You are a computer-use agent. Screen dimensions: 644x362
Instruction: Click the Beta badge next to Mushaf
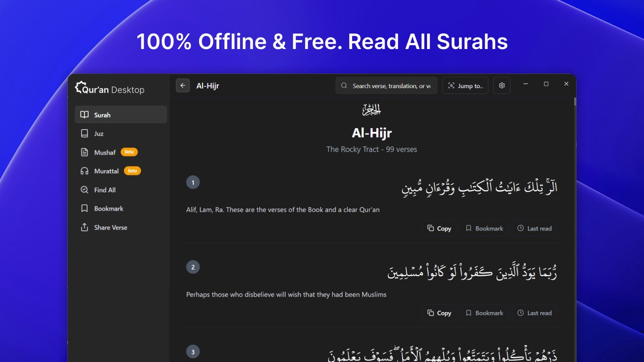pos(129,152)
